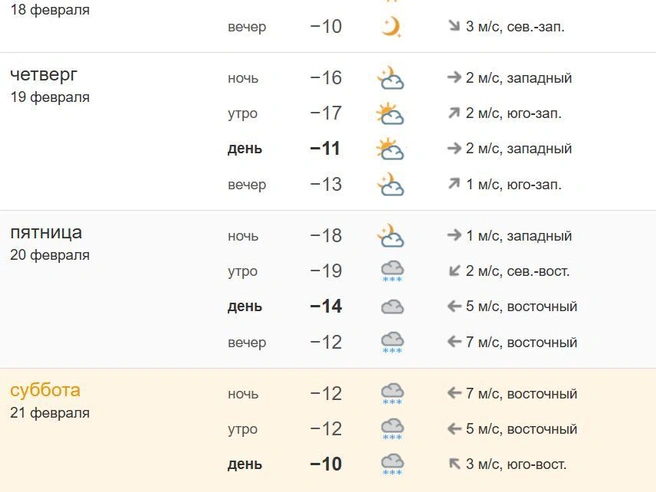The image size is (656, 492).
Task: Click the snow cloud icon for пятница утро
Action: pos(392,271)
